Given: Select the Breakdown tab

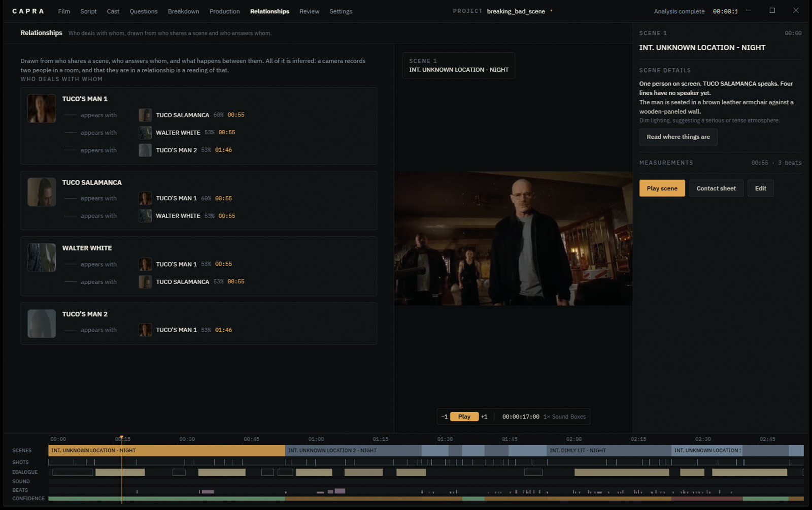Looking at the screenshot, I should (184, 11).
